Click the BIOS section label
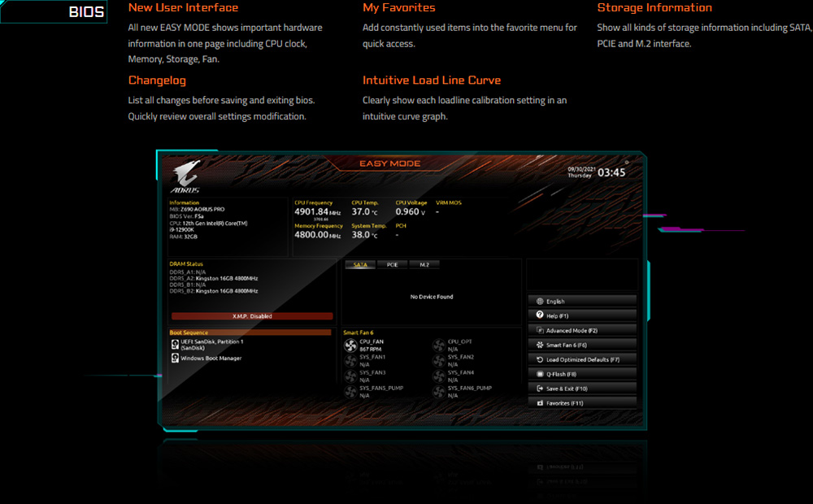This screenshot has height=504, width=813. (x=86, y=12)
